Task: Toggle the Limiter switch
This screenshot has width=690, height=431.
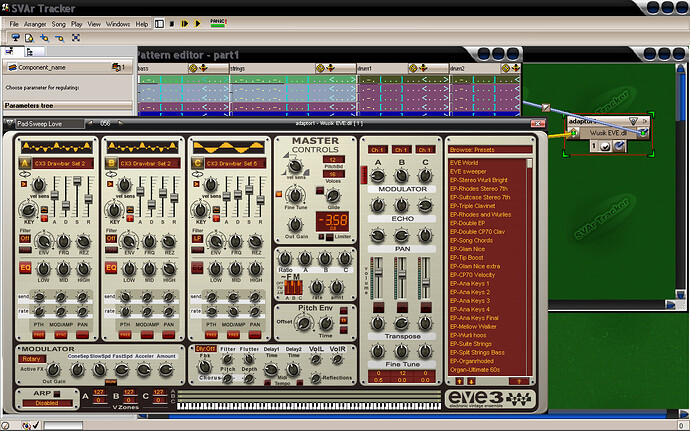Action: (x=329, y=237)
